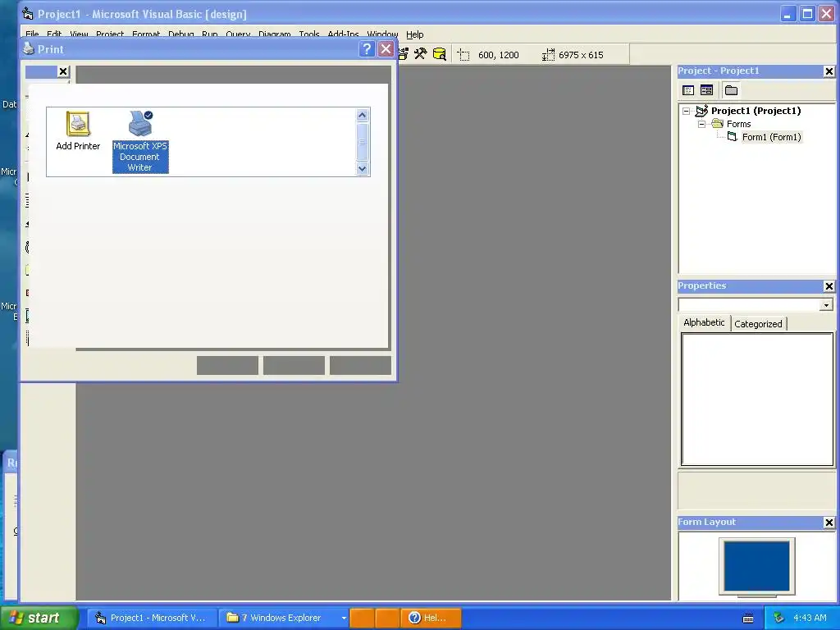Click the printer list scrollbar thumb
840x630 pixels.
pyautogui.click(x=362, y=142)
